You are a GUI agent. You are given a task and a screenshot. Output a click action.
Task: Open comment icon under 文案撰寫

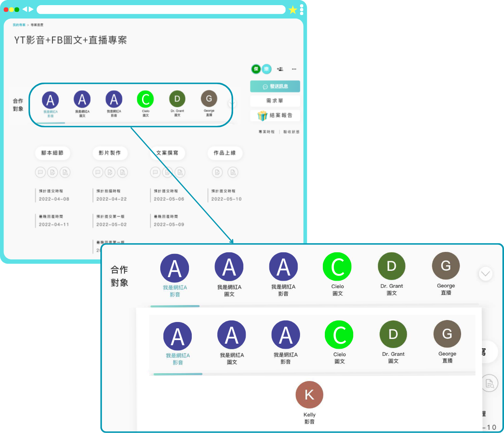click(155, 172)
